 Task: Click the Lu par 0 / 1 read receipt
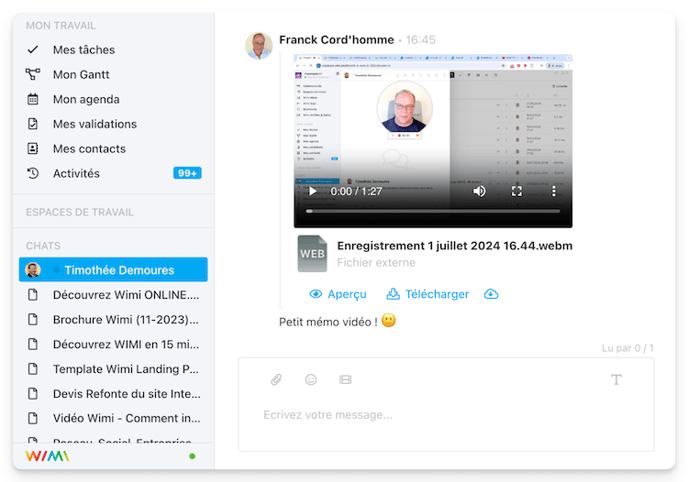click(627, 348)
